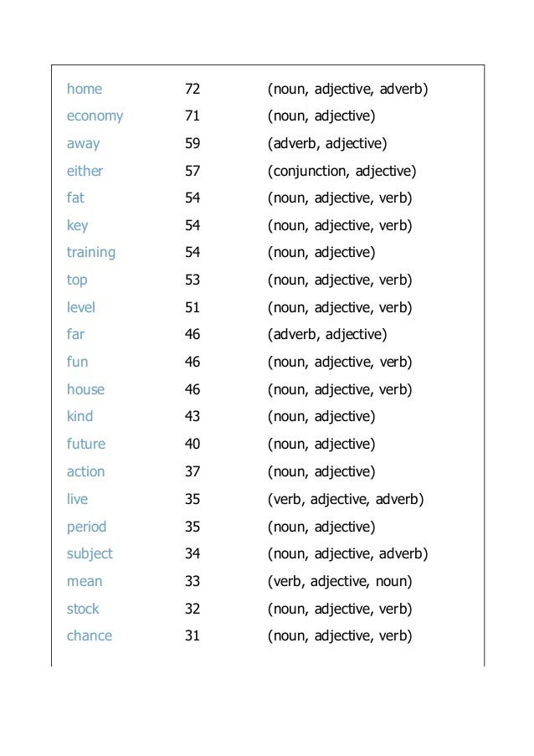The height and width of the screenshot is (756, 534).
Task: Open the 'house' word entry
Action: click(x=85, y=389)
